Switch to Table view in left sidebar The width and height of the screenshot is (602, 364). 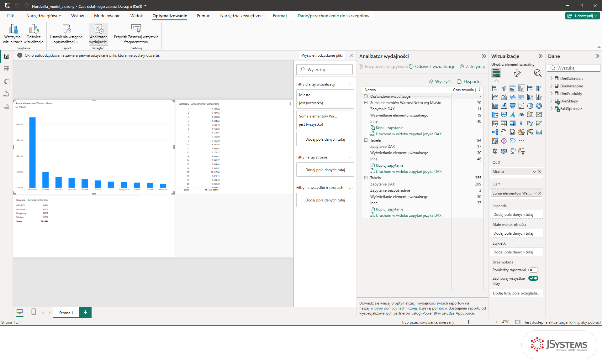(7, 69)
